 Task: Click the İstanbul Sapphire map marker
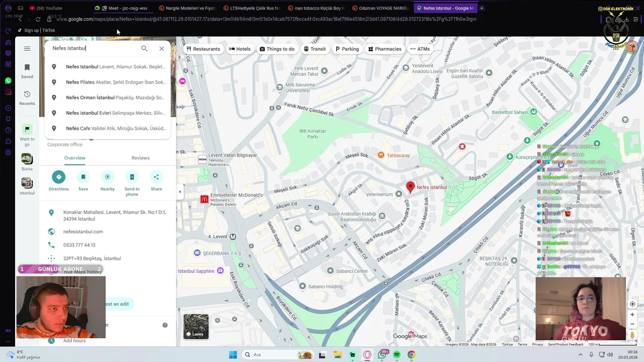(x=220, y=271)
